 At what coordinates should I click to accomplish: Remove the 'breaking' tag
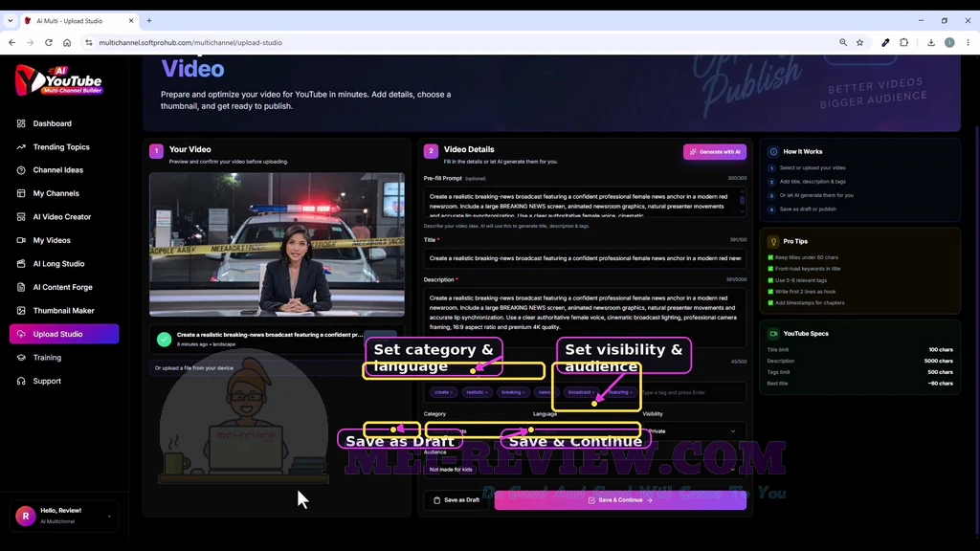click(523, 392)
